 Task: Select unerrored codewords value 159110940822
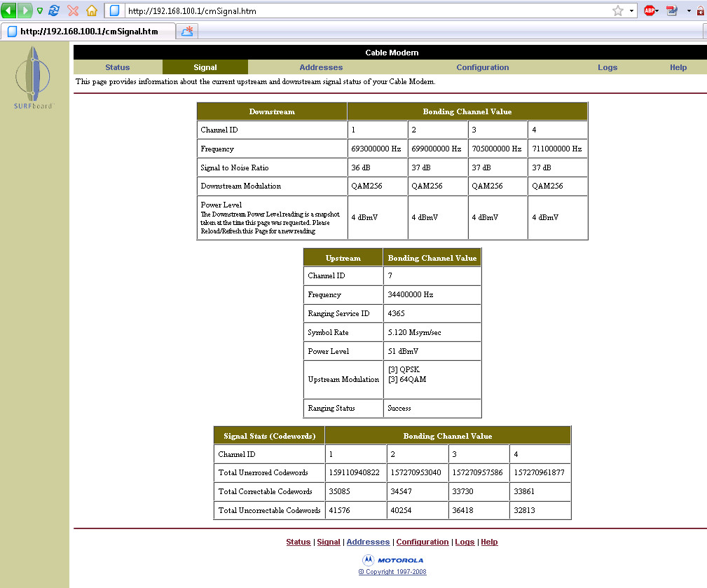click(354, 472)
